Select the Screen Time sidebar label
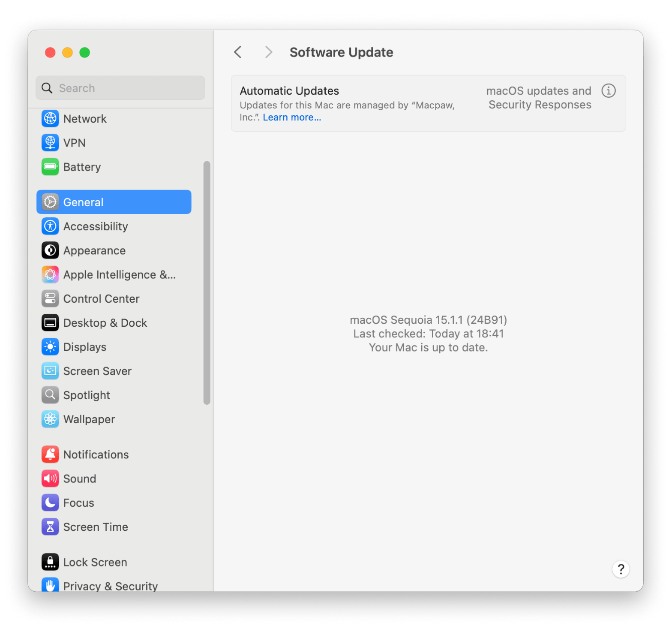The image size is (672, 632). tap(96, 527)
